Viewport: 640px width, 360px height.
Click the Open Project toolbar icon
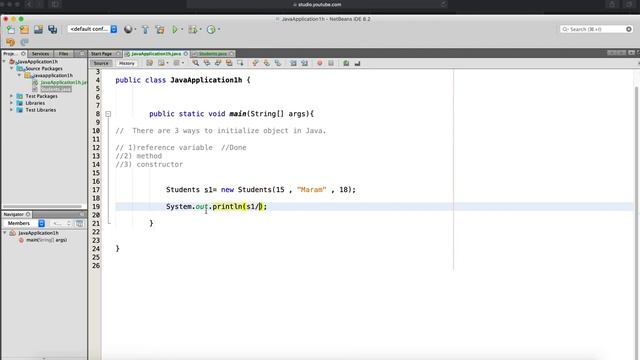click(38, 29)
